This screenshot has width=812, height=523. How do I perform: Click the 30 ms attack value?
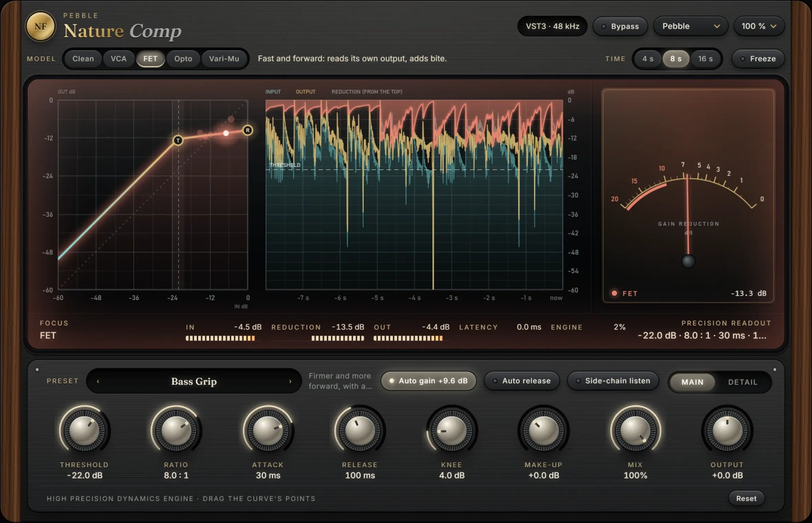pos(268,476)
